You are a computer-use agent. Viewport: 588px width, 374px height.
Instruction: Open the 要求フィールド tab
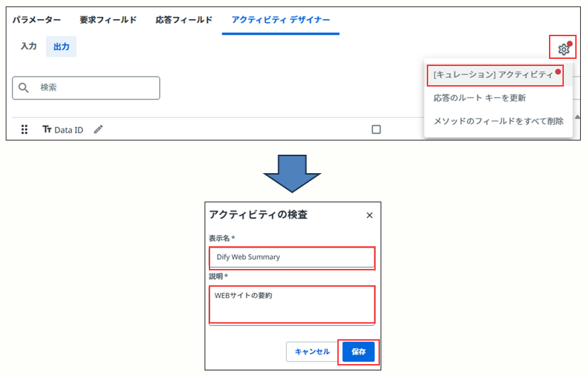(x=108, y=20)
